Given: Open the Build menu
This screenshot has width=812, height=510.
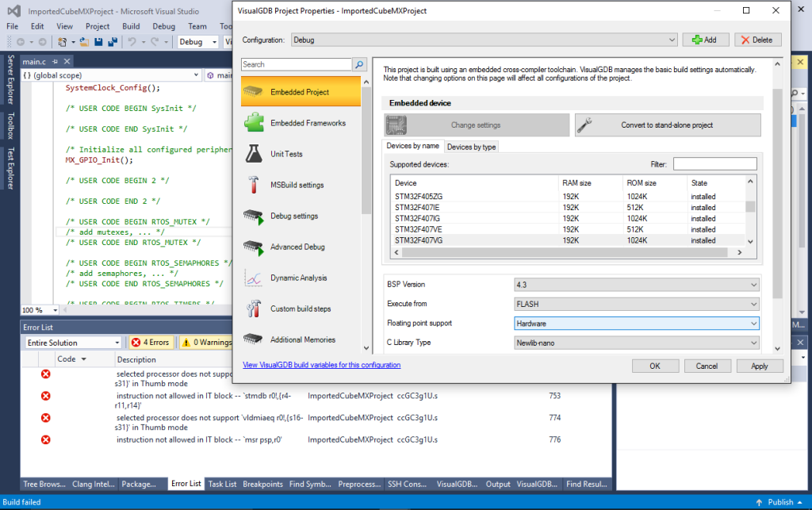Looking at the screenshot, I should pyautogui.click(x=131, y=26).
